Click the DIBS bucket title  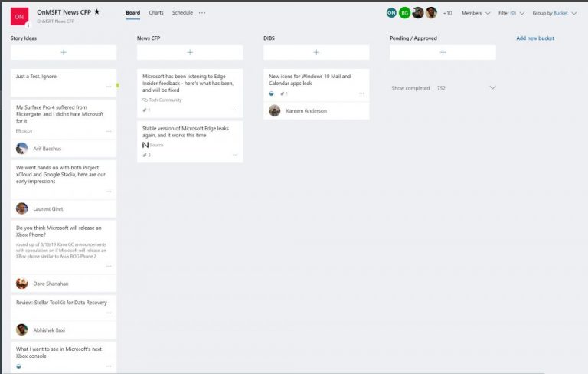click(x=269, y=38)
